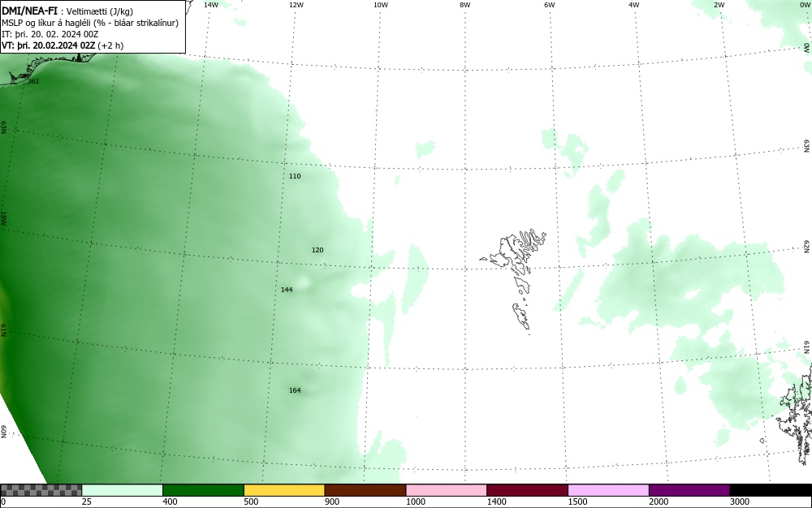The height and width of the screenshot is (508, 812).
Task: Click the legend value '500'
Action: click(251, 502)
